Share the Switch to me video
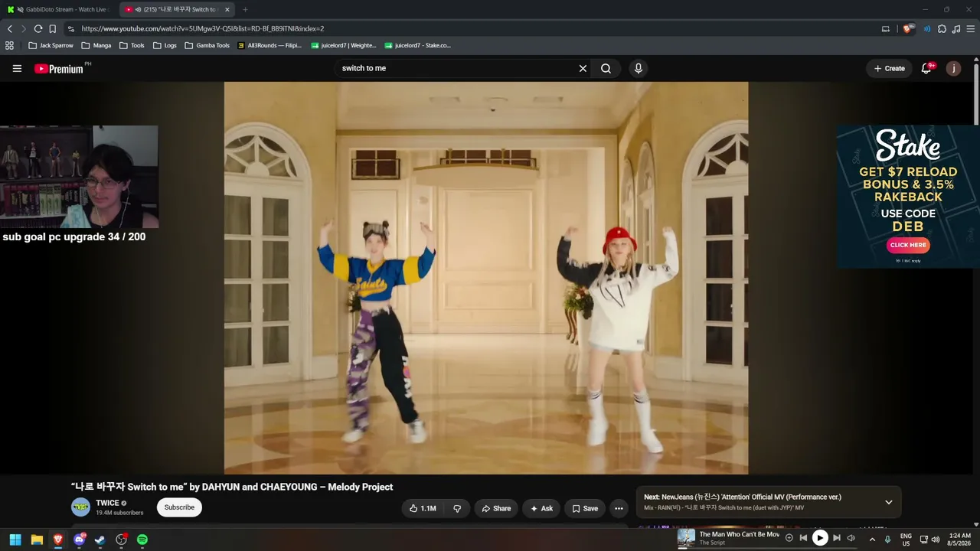Screen dimensions: 980x551 click(x=496, y=508)
